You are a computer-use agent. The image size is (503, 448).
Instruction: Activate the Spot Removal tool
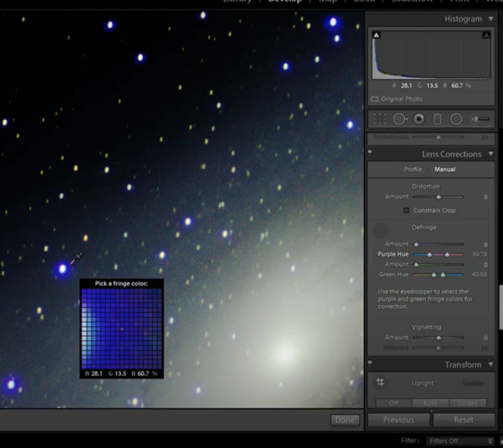click(400, 119)
